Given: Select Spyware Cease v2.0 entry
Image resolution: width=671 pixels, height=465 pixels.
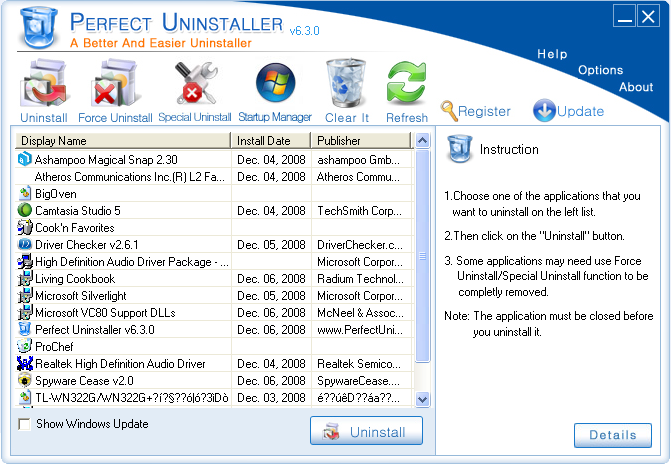Looking at the screenshot, I should [84, 381].
